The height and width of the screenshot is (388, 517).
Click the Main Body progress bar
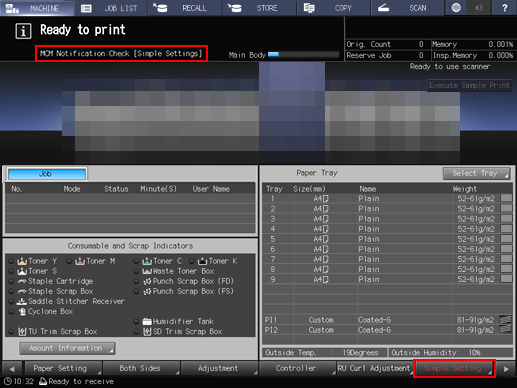click(x=303, y=55)
